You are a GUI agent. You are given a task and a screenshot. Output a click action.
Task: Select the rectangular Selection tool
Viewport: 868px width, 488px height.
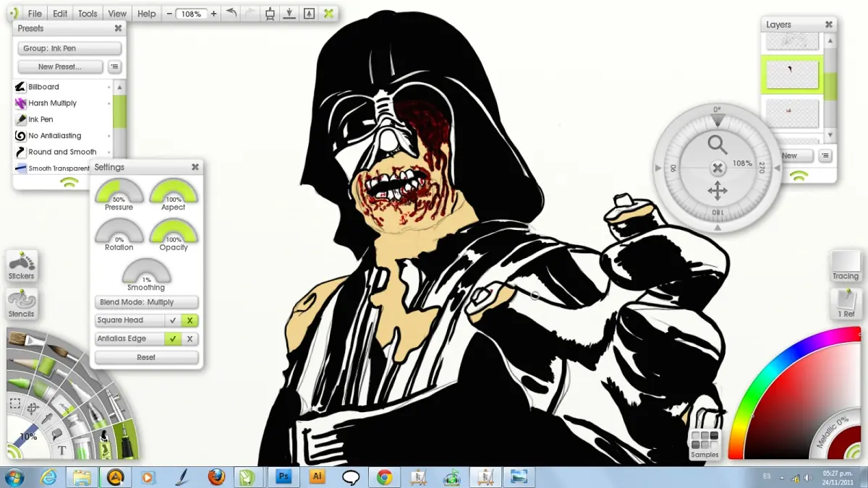click(x=15, y=403)
